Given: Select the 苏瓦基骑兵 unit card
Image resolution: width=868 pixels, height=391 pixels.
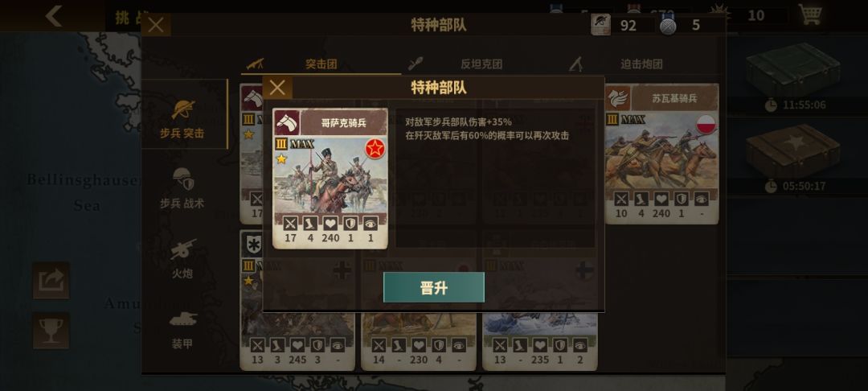Looking at the screenshot, I should [661, 154].
